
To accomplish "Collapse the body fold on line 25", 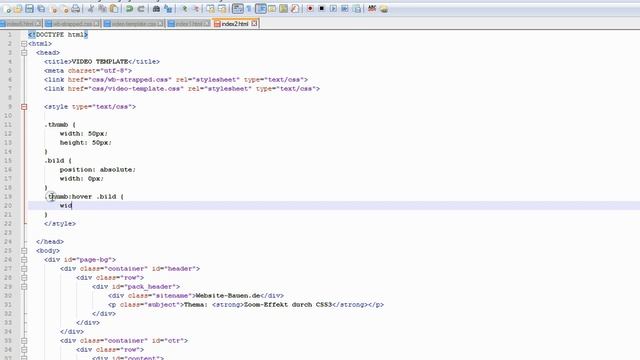I will 24,251.
